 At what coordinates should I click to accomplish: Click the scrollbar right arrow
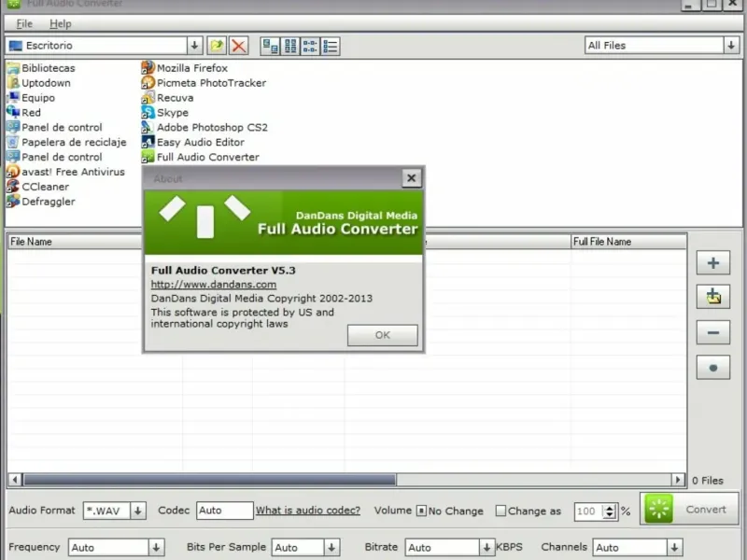[x=678, y=480]
